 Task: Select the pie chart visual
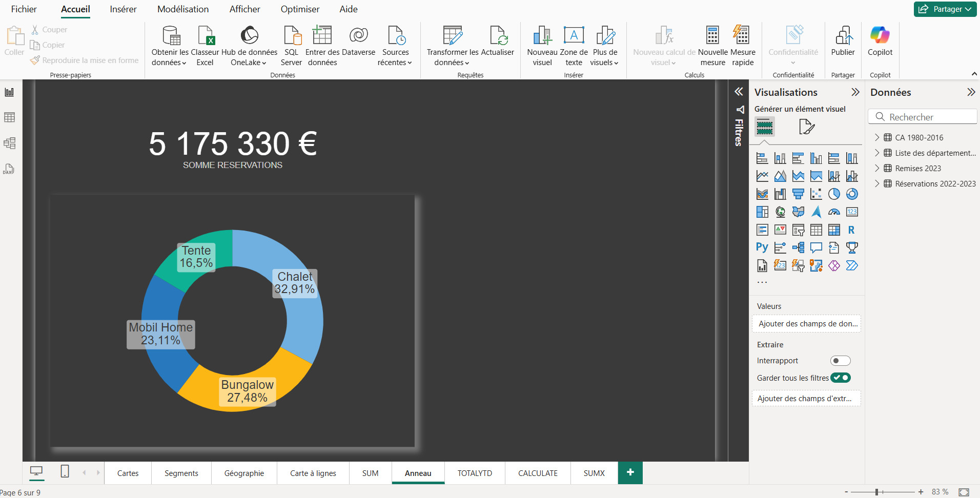tap(834, 194)
